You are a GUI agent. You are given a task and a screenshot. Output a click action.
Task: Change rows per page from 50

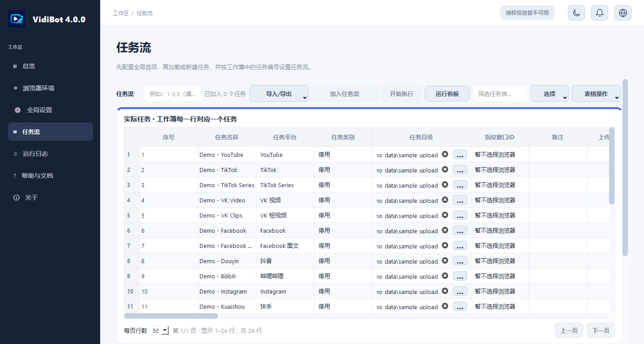(x=160, y=331)
